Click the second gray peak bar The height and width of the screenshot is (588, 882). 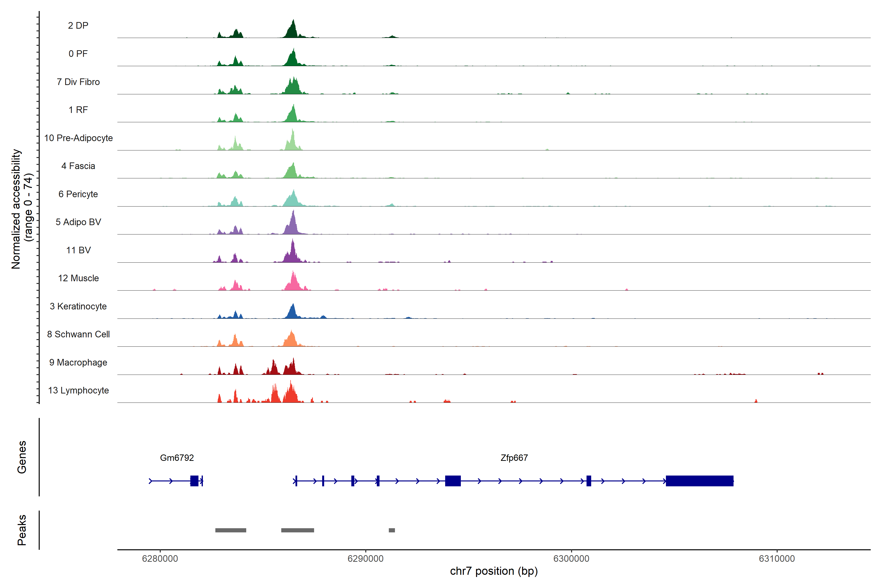coord(297,530)
